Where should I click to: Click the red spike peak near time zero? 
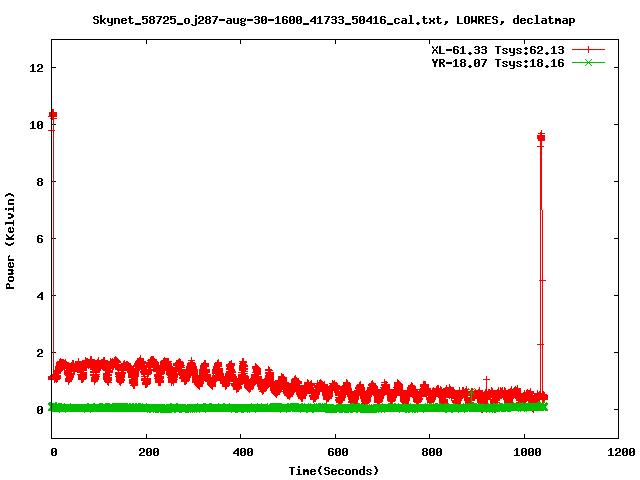(53, 115)
